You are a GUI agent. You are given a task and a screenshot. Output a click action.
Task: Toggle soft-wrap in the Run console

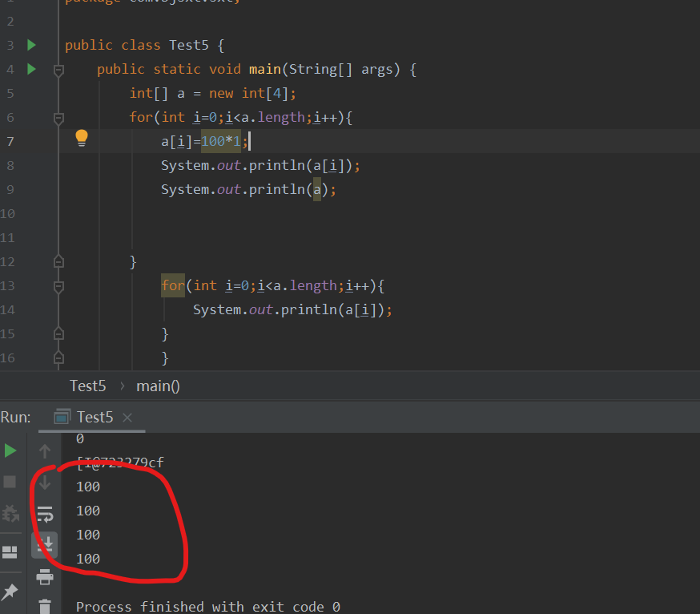pyautogui.click(x=45, y=515)
